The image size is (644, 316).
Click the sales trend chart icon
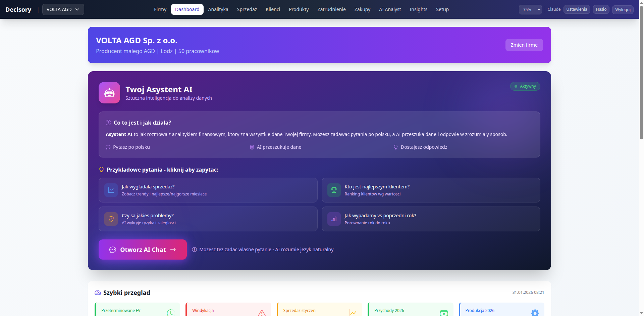[x=111, y=190]
